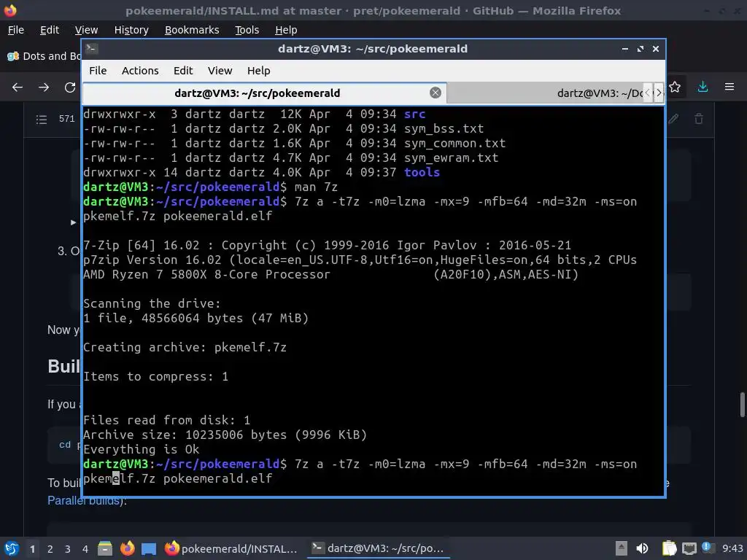Show desktop via blue taskbar icon
The height and width of the screenshot is (560, 747).
149,548
